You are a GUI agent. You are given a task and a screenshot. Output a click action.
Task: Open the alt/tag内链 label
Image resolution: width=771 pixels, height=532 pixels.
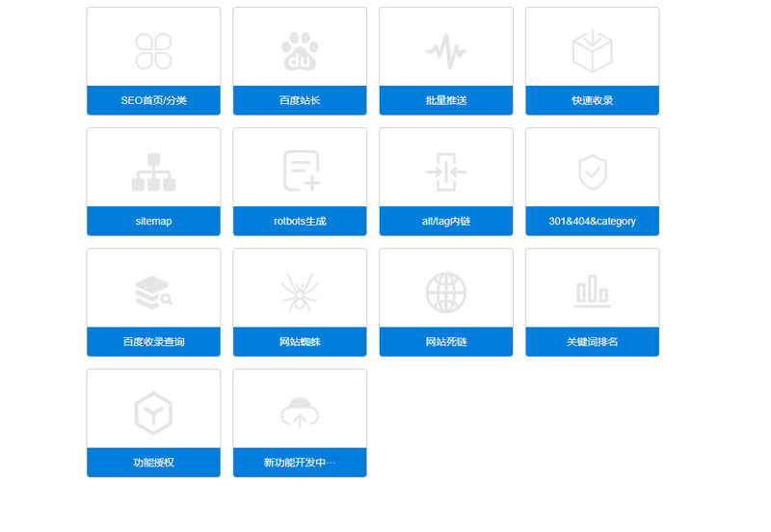[446, 222]
